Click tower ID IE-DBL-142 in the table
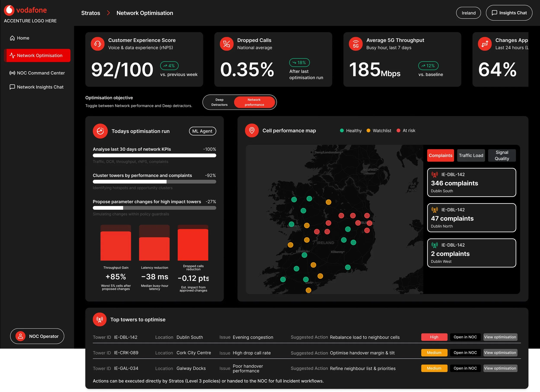The width and height of the screenshot is (540, 392). [x=126, y=337]
